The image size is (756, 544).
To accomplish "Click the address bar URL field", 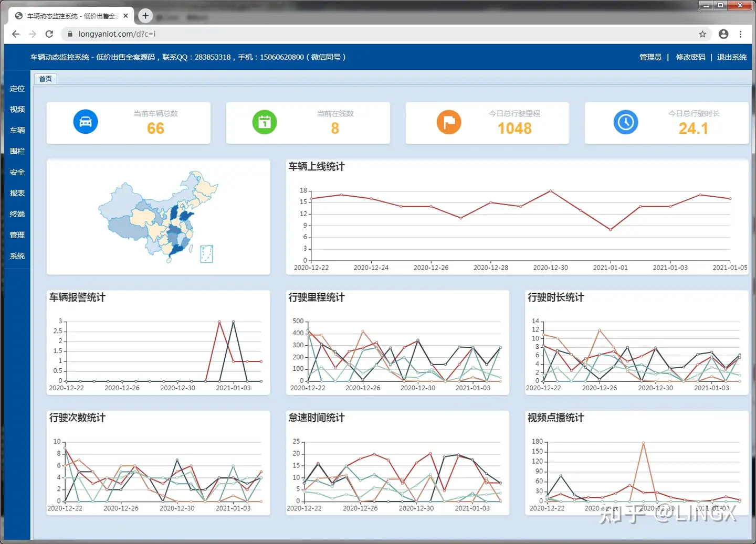I will 386,34.
